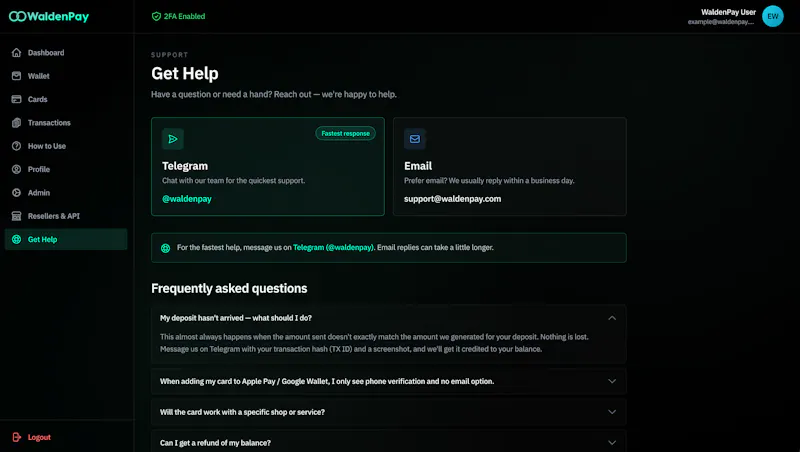This screenshot has width=800, height=452.
Task: Click the WaldenPay User name
Action: click(x=728, y=12)
